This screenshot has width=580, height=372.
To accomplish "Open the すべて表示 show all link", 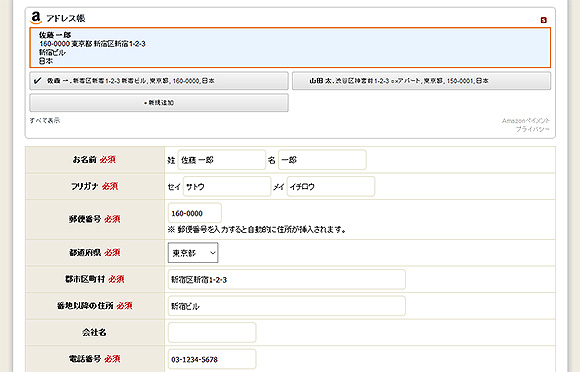I will pos(44,120).
